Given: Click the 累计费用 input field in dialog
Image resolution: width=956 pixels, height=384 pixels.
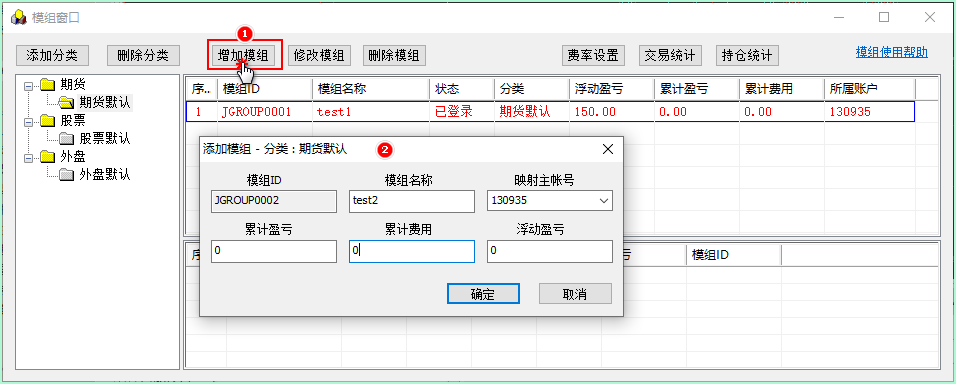Looking at the screenshot, I should coord(412,251).
